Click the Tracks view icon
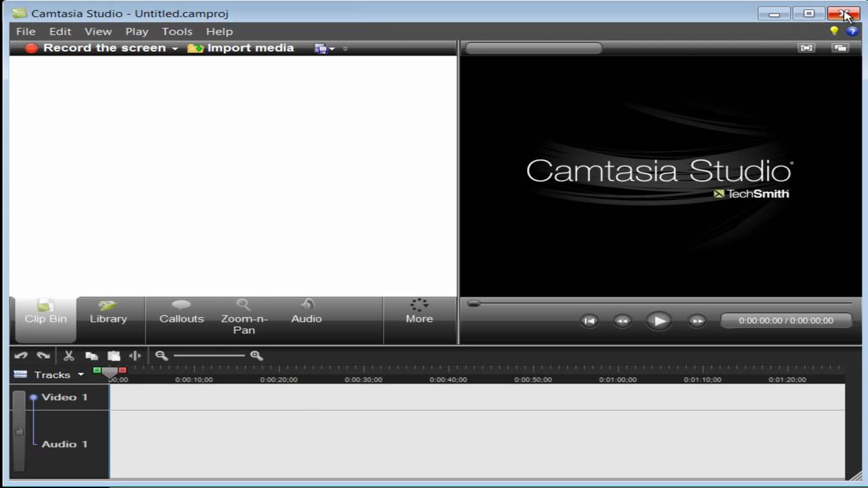Image resolution: width=868 pixels, height=488 pixels. tap(20, 374)
